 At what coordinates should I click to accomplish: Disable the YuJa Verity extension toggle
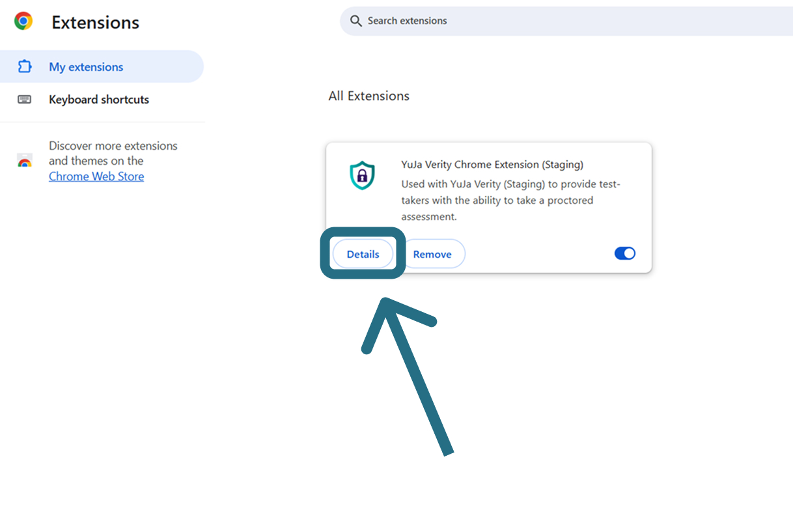625,253
